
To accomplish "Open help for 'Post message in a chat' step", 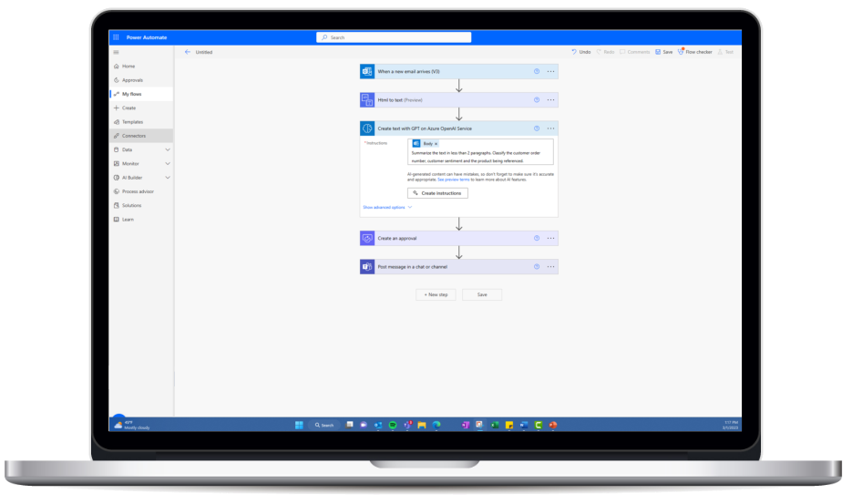I will click(537, 266).
